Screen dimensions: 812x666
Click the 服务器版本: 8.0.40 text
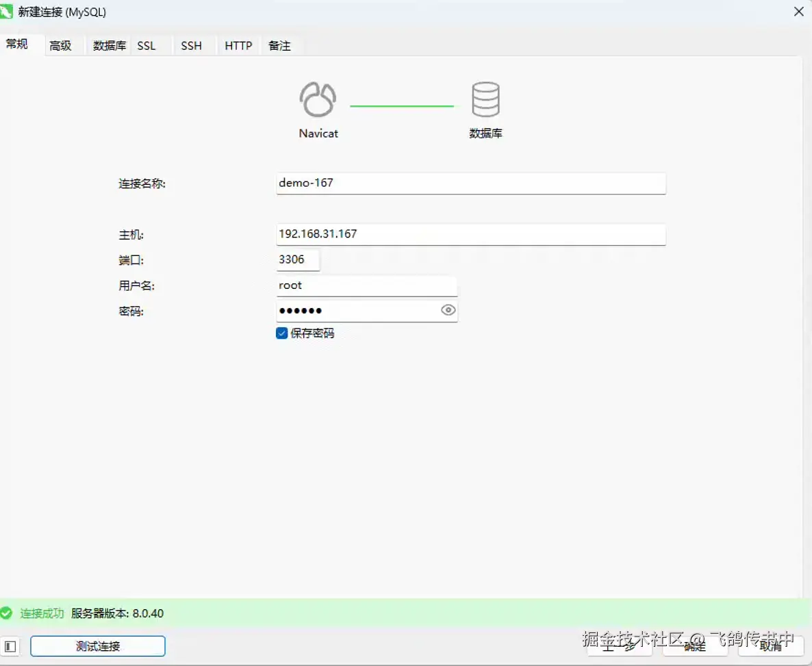[x=118, y=613]
